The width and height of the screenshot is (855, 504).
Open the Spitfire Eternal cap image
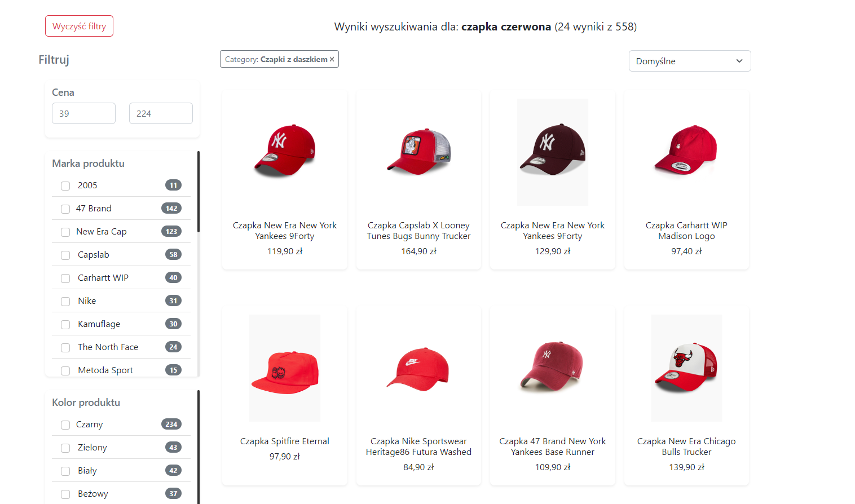[x=285, y=368]
